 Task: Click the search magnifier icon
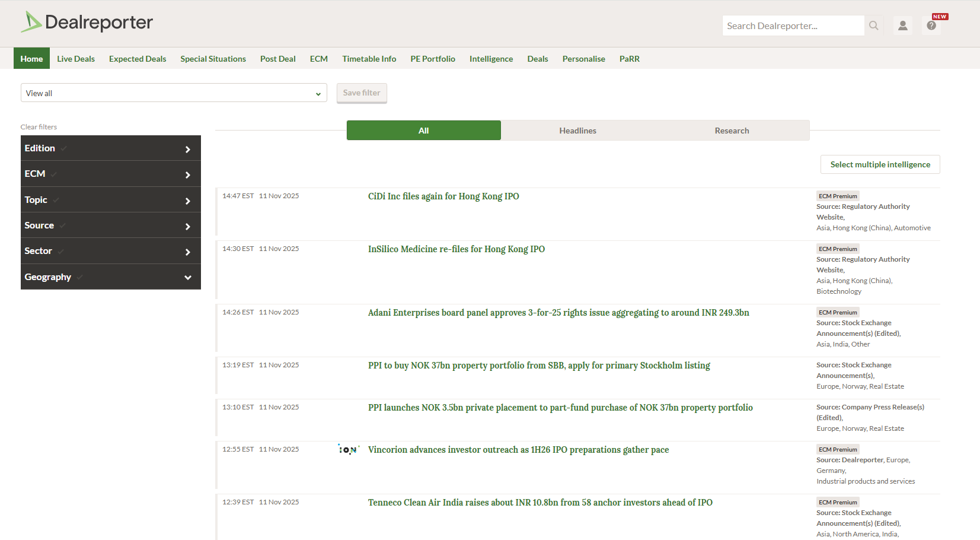point(873,26)
